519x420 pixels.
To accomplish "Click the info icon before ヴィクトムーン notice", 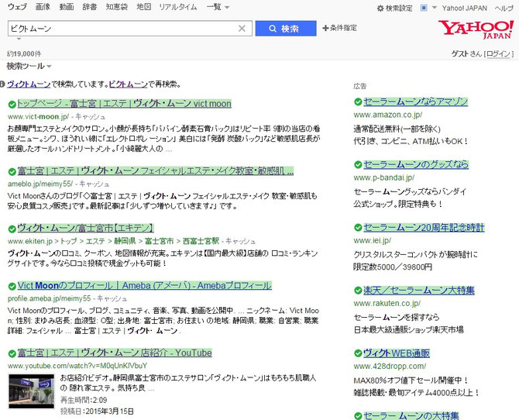I will [x=2, y=84].
